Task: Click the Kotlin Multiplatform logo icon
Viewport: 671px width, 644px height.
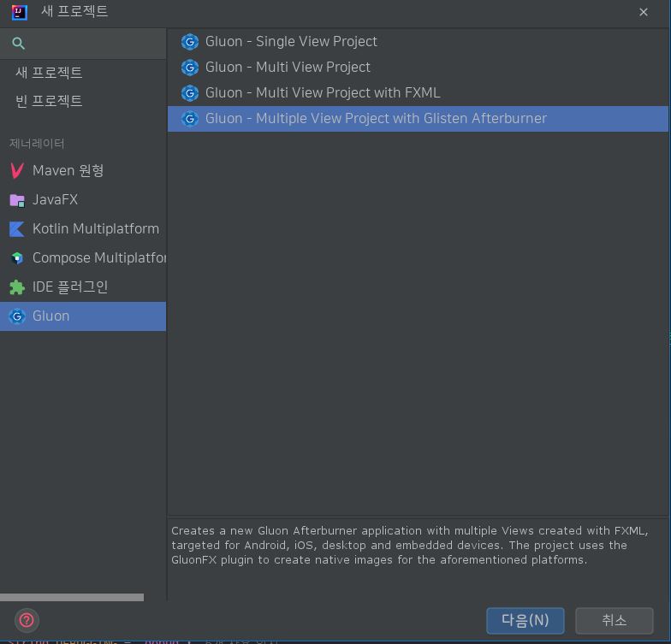Action: tap(17, 229)
